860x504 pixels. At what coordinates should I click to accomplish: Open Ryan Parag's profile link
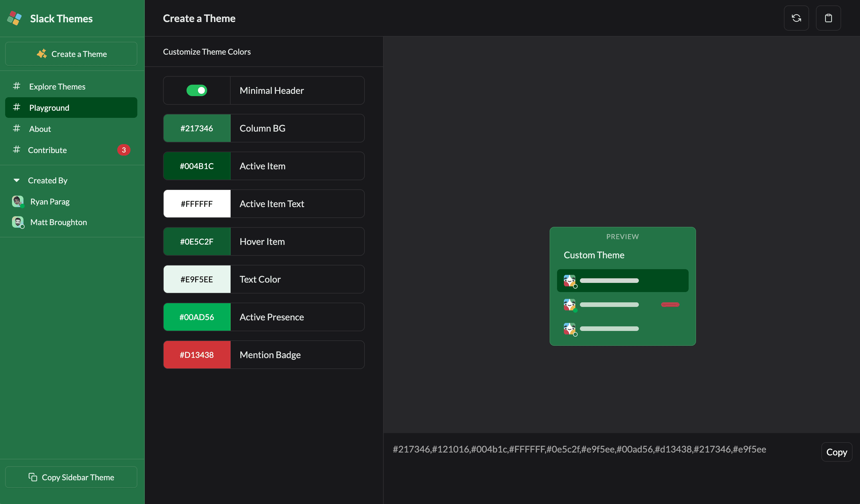(50, 201)
